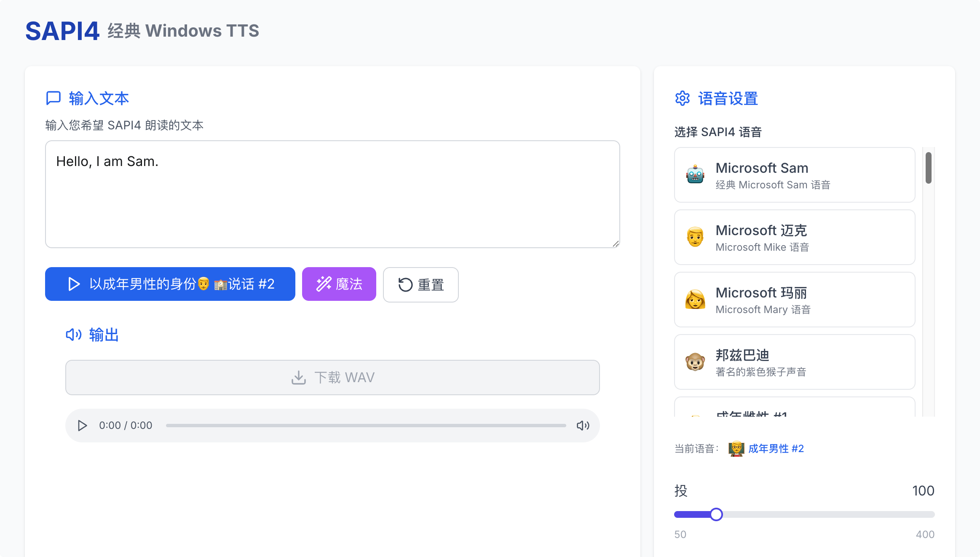Click into the text input area
Screen dimensions: 980x557
click(332, 194)
